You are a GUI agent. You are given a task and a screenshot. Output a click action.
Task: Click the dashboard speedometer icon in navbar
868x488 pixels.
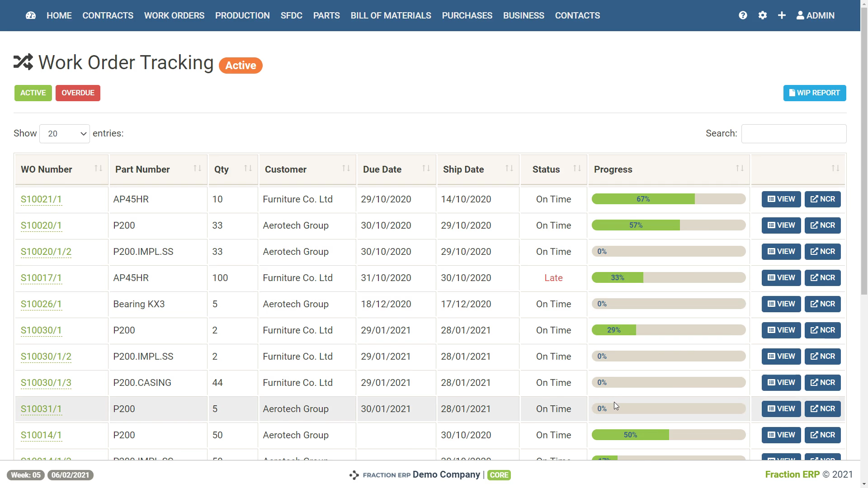click(30, 15)
